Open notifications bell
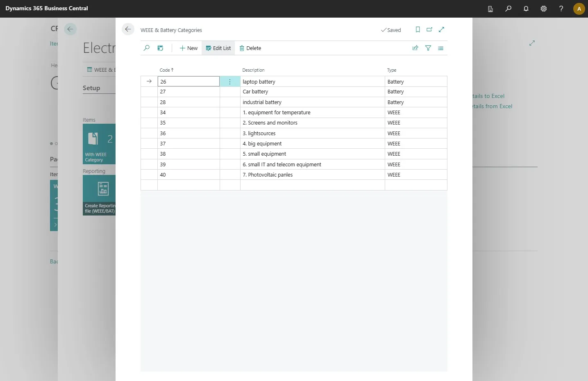 point(526,9)
